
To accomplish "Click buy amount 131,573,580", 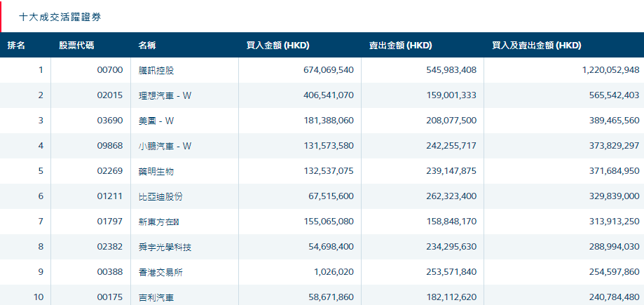I will pos(329,146).
